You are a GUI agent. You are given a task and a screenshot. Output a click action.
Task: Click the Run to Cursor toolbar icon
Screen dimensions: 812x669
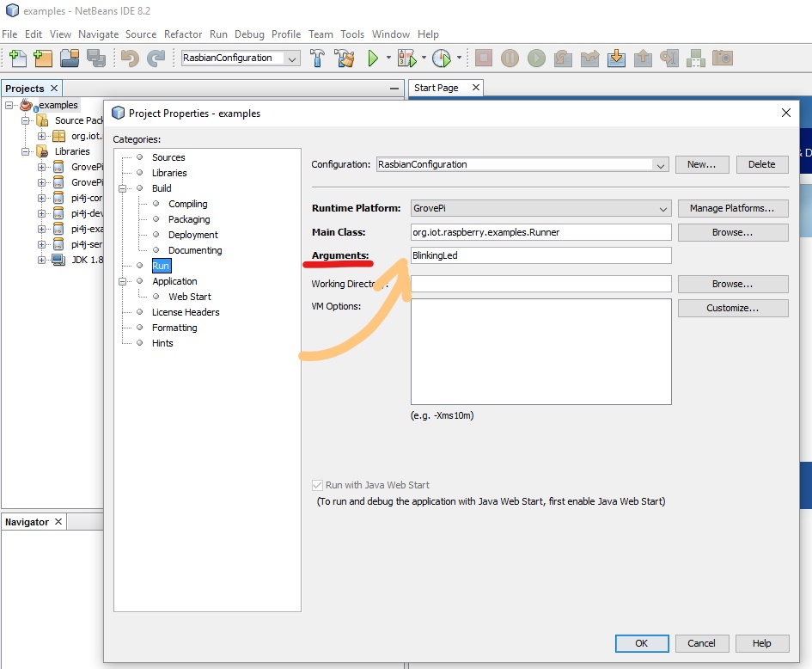pos(669,58)
